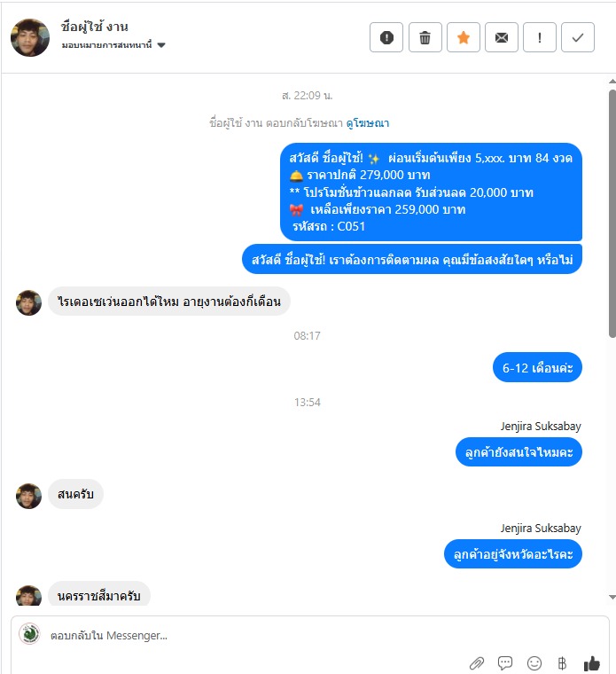
Task: Open the ดูโฆษณา ad link
Action: (368, 123)
